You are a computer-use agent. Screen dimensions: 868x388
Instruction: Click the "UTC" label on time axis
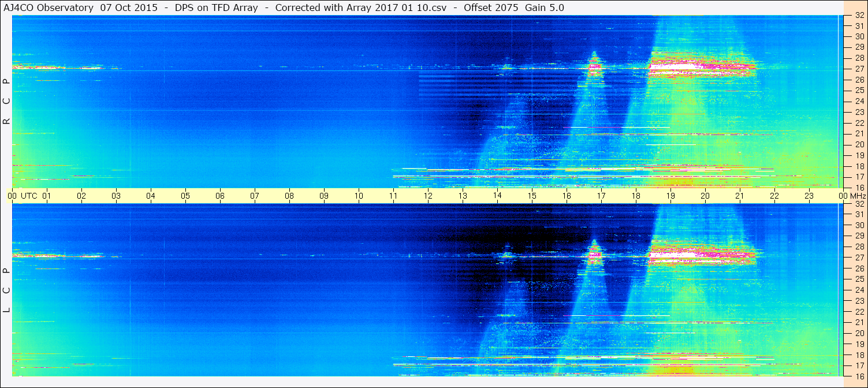pyautogui.click(x=29, y=196)
